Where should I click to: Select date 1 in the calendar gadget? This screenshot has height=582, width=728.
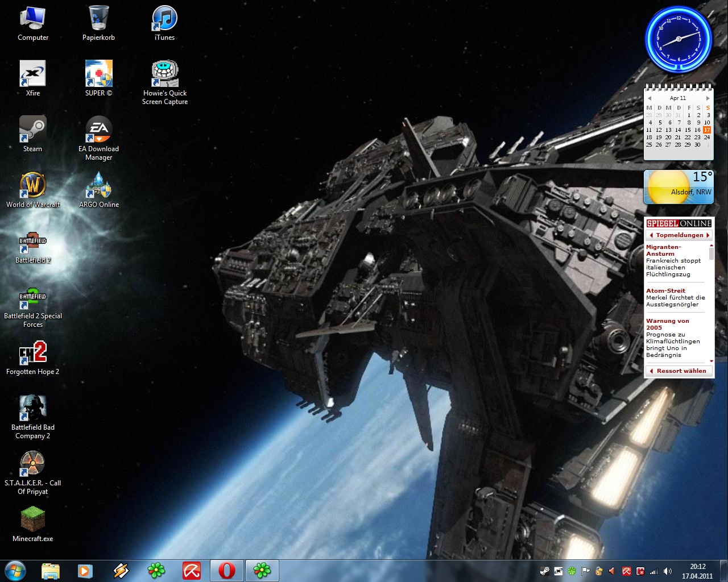[689, 115]
